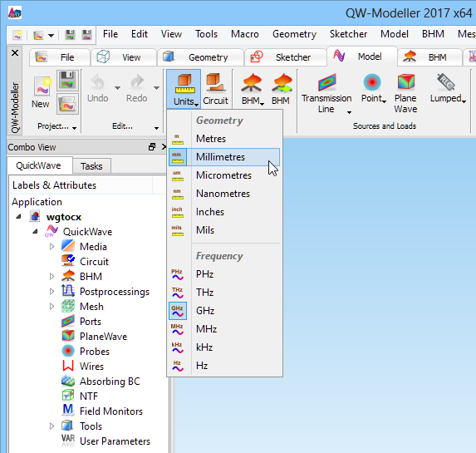Collapse the wgtocx project node
Viewport: 476px width, 453px height.
click(x=19, y=217)
